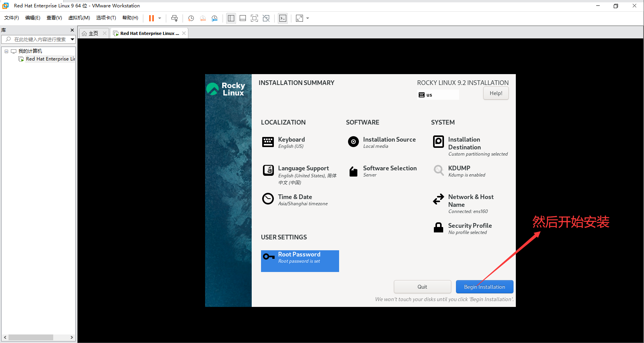Open Keyboard settings via the keyboard icon
The image size is (644, 343).
(x=268, y=142)
